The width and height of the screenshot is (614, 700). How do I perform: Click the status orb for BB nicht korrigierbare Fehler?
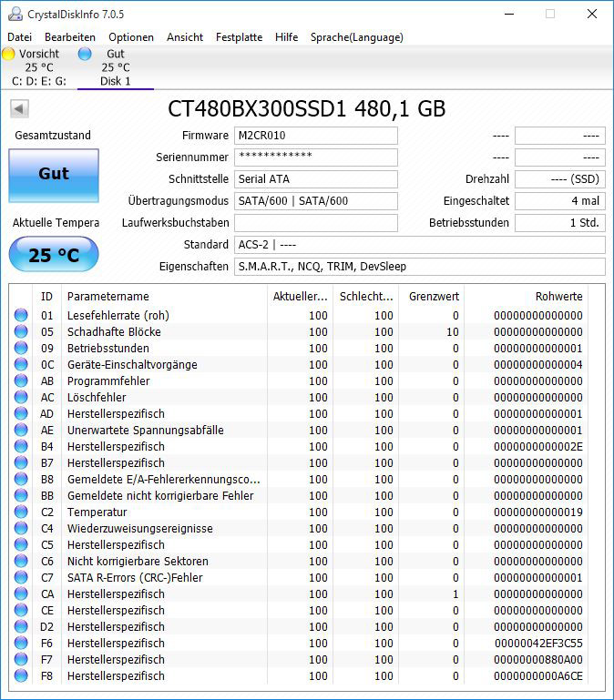click(x=21, y=495)
